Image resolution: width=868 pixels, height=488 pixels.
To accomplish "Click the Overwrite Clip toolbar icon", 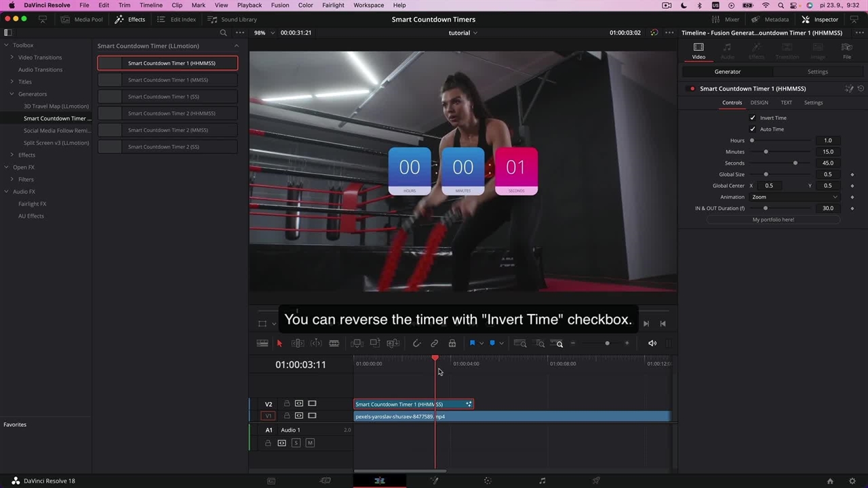I will 375,344.
